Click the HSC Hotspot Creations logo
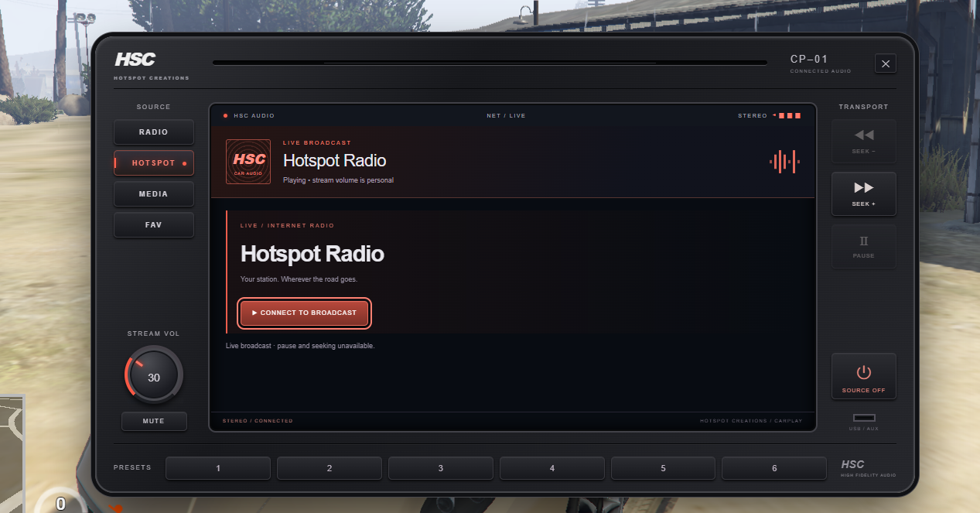980x513 pixels. [x=151, y=65]
